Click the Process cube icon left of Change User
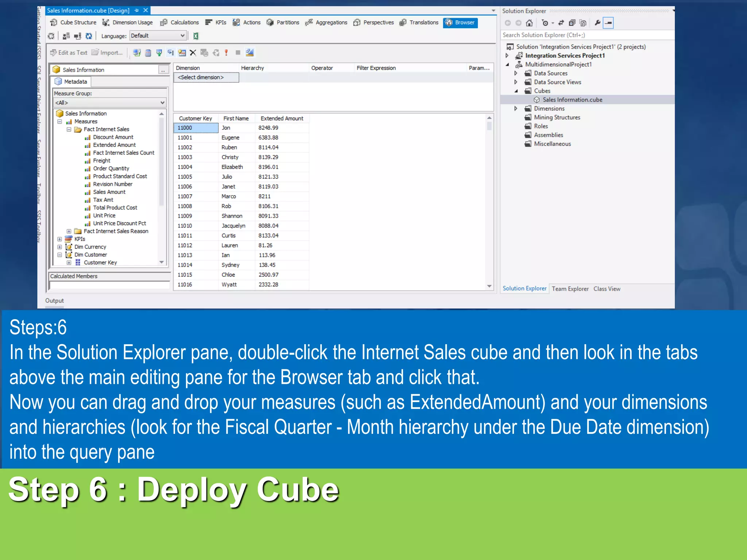This screenshot has width=747, height=560. coord(51,36)
